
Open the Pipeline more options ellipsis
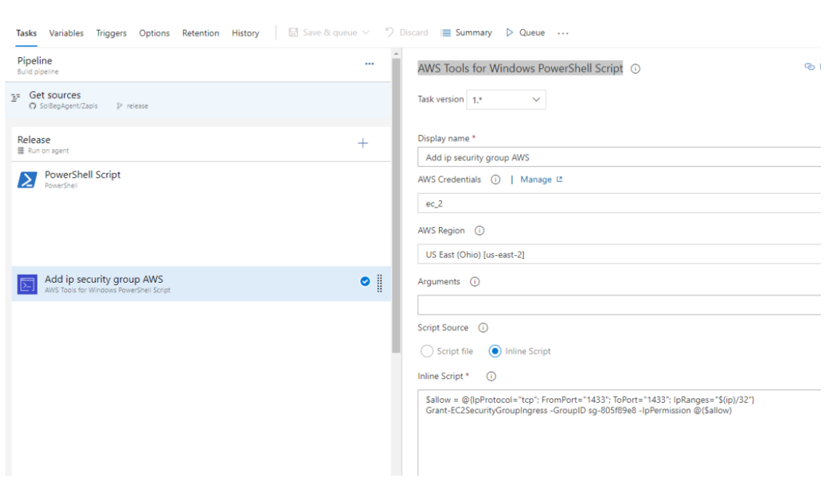(370, 64)
